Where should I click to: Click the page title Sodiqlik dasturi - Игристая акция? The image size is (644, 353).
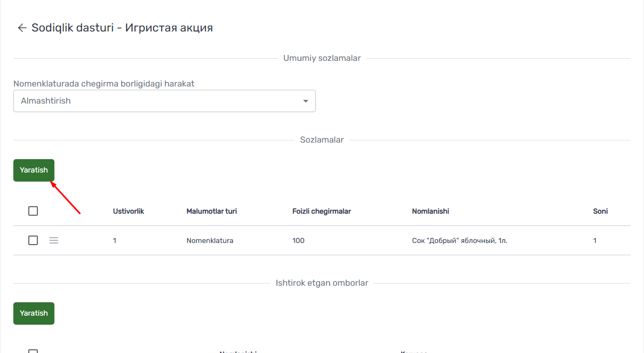pyautogui.click(x=122, y=28)
